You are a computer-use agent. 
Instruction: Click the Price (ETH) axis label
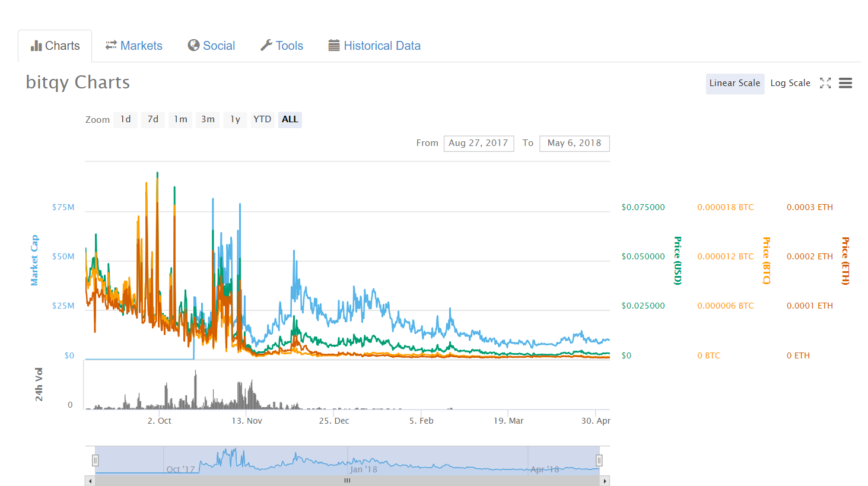pyautogui.click(x=845, y=261)
